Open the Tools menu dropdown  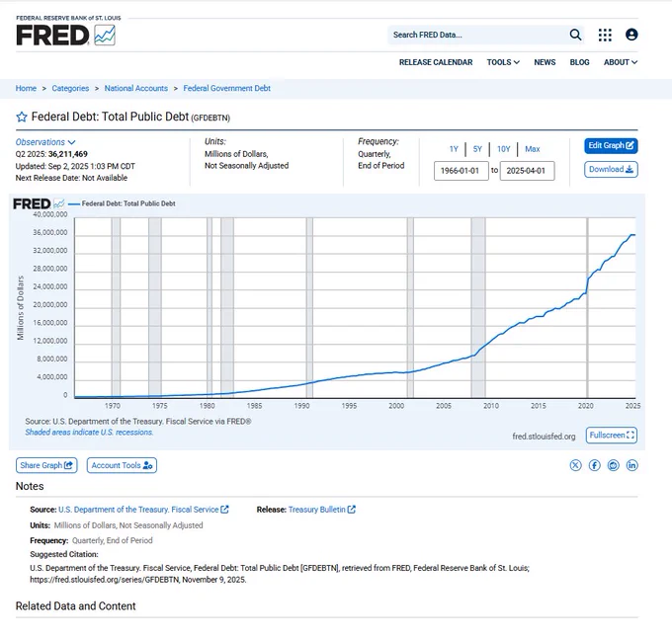(502, 62)
